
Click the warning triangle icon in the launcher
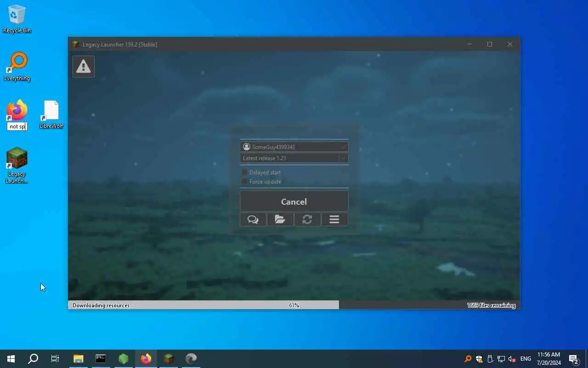tap(83, 67)
